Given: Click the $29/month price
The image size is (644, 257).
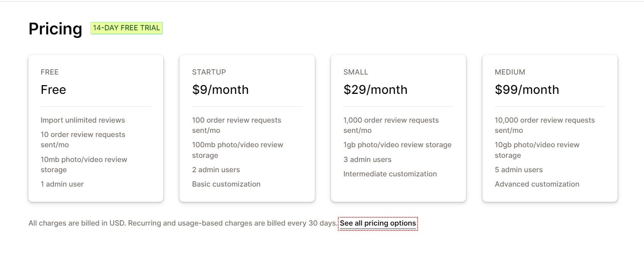Looking at the screenshot, I should (x=375, y=90).
